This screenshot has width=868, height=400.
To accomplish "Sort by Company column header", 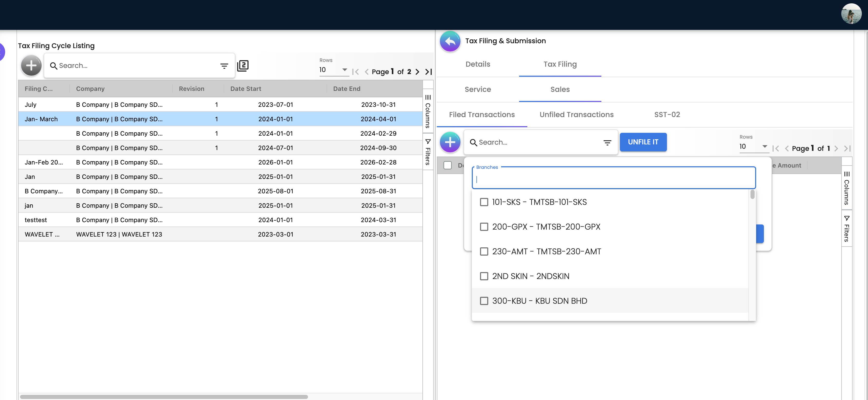I will pos(90,89).
